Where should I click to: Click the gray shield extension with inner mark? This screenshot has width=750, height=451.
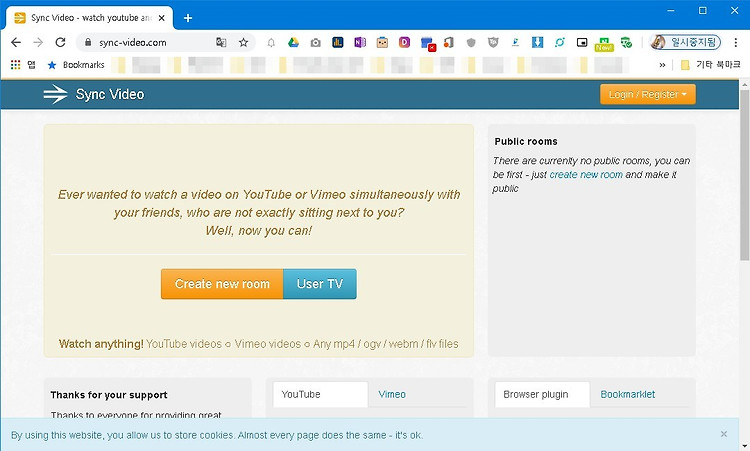pos(493,43)
